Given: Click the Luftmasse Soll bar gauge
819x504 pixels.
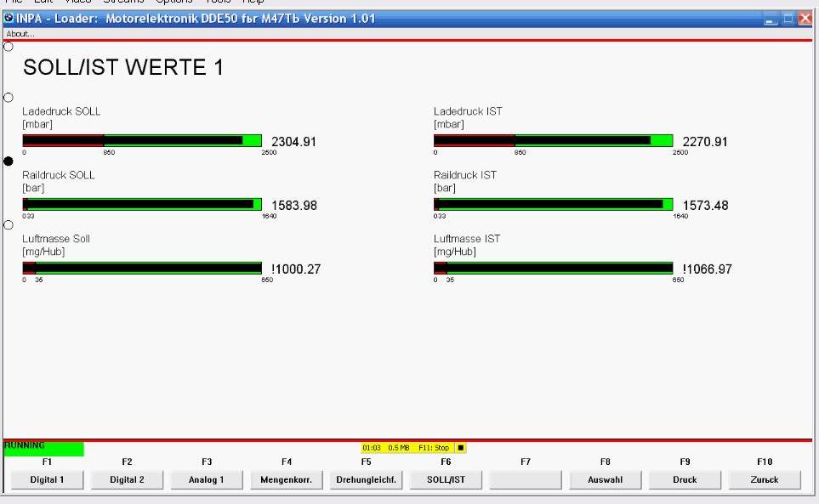Looking at the screenshot, I should tap(142, 268).
